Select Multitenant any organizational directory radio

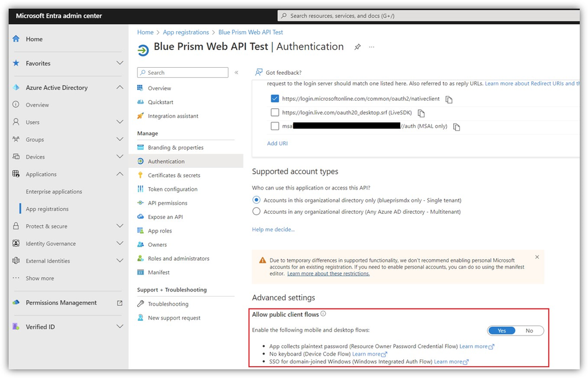tap(256, 211)
